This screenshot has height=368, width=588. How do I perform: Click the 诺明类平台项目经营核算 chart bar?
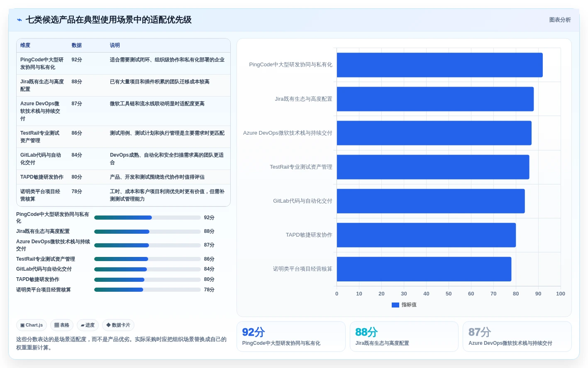coord(424,269)
